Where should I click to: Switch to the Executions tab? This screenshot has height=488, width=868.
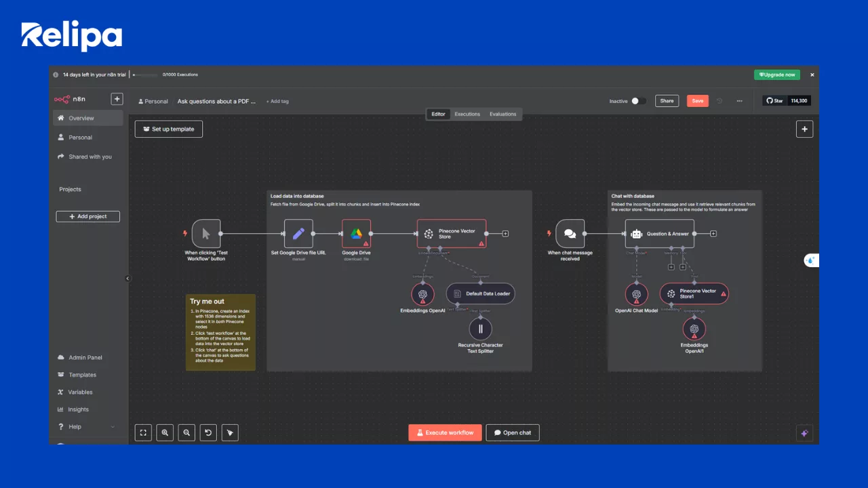[467, 114]
